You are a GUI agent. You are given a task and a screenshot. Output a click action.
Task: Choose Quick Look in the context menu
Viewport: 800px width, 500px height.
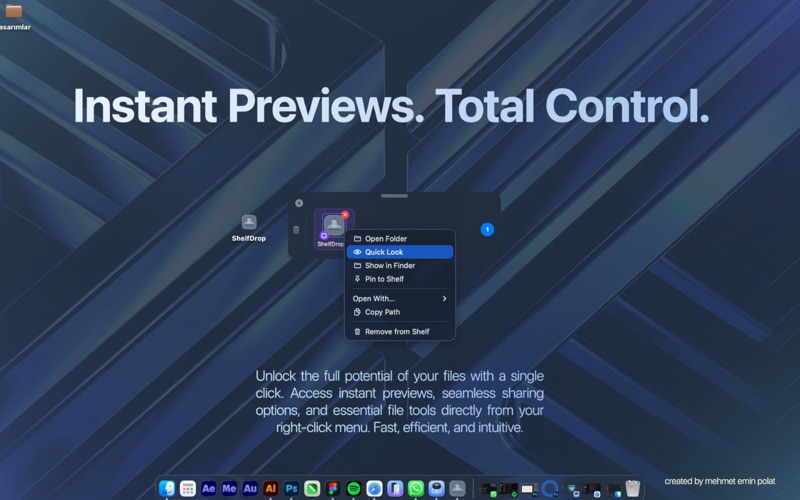tap(399, 252)
